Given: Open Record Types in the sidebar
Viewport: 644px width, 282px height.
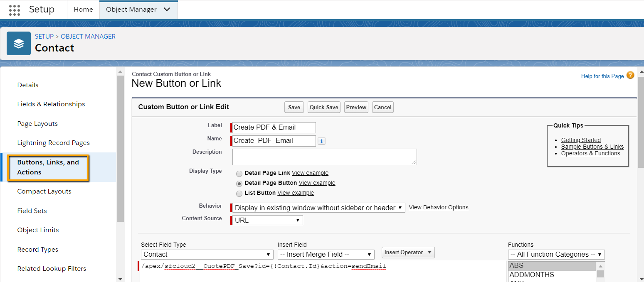Looking at the screenshot, I should point(37,250).
